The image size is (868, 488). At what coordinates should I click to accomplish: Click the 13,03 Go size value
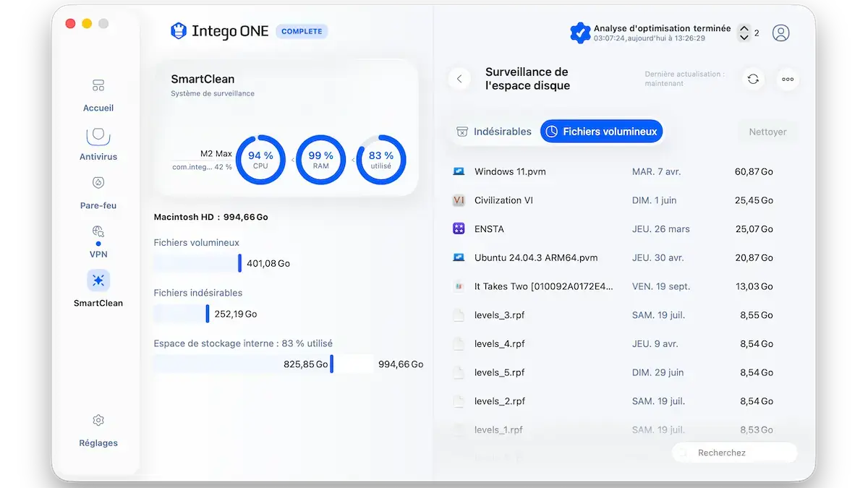[x=754, y=286]
